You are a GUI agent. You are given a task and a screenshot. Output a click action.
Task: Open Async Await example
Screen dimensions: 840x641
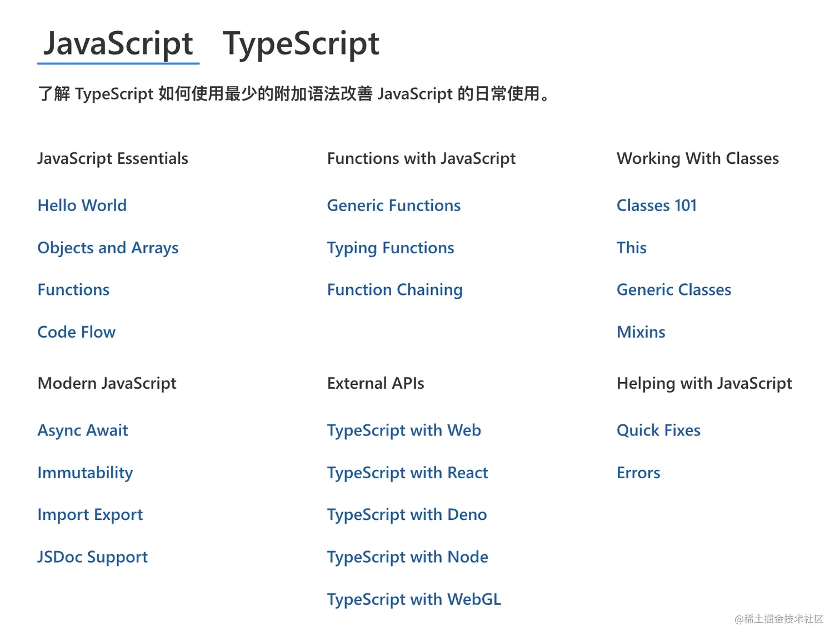pyautogui.click(x=83, y=431)
